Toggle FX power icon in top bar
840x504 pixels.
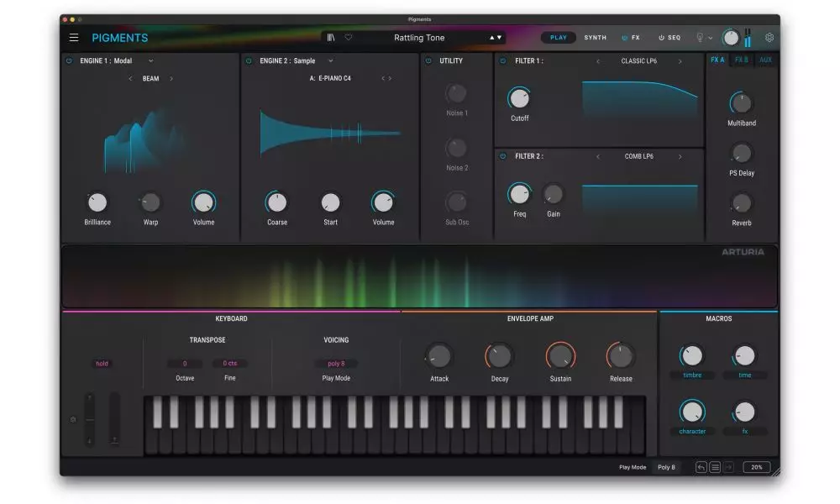(625, 38)
